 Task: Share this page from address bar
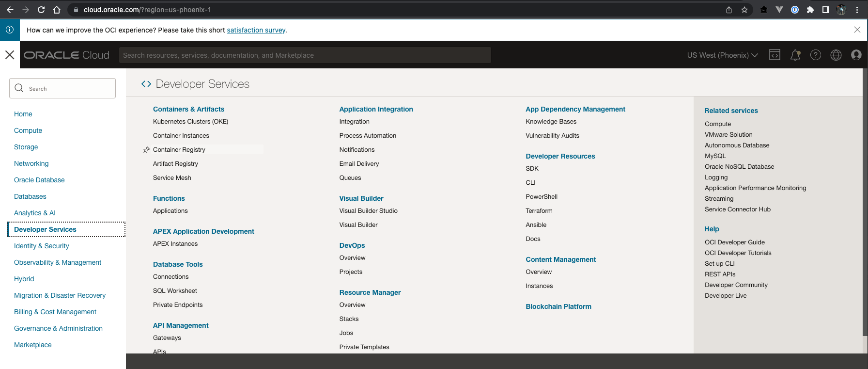pyautogui.click(x=729, y=10)
